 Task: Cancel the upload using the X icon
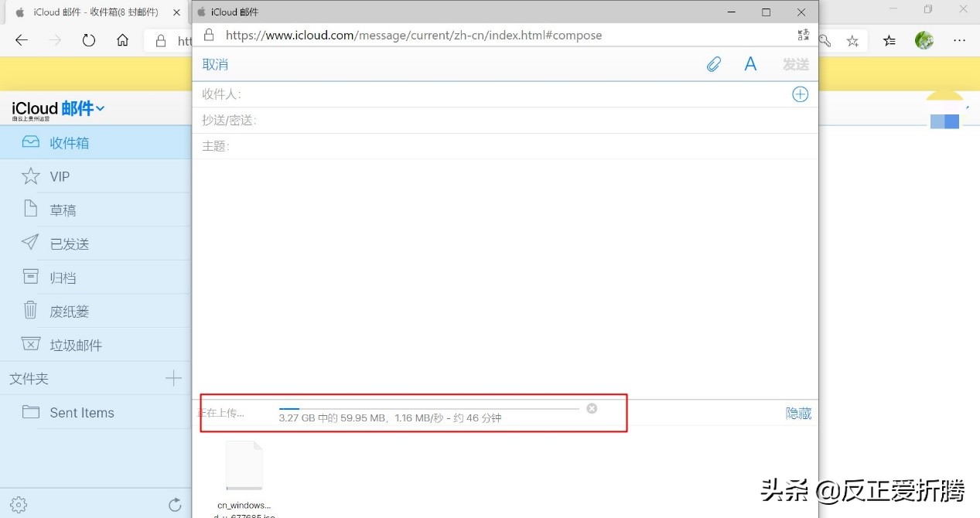[592, 408]
